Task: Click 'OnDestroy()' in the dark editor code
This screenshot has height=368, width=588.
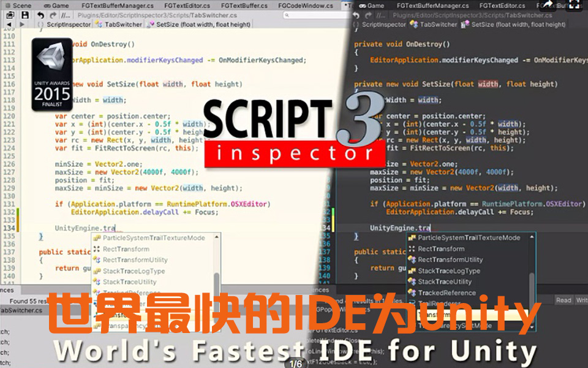Action: tap(428, 44)
